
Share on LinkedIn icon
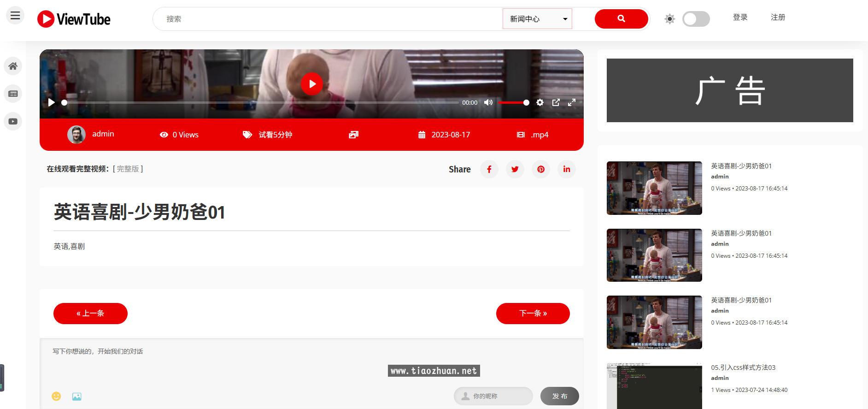567,169
